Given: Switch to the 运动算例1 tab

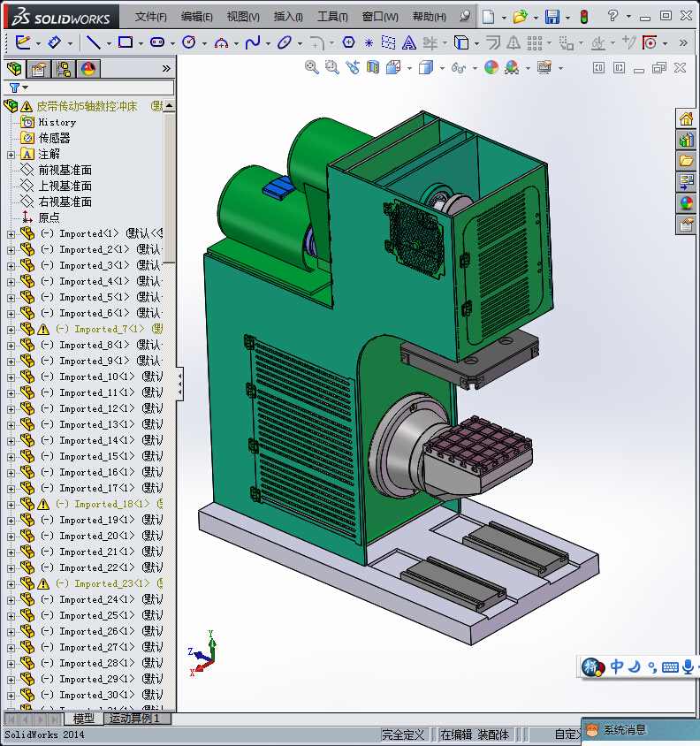Looking at the screenshot, I should click(139, 719).
